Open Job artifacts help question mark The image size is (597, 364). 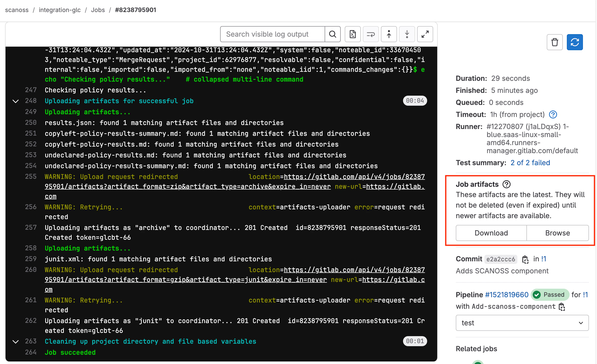[507, 184]
